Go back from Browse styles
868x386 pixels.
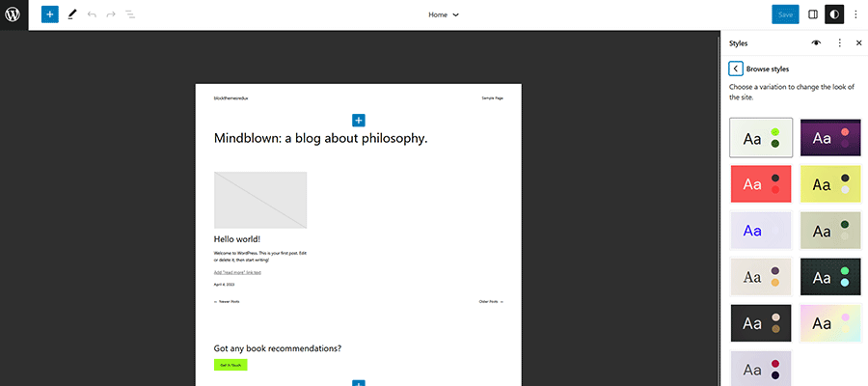pyautogui.click(x=736, y=69)
